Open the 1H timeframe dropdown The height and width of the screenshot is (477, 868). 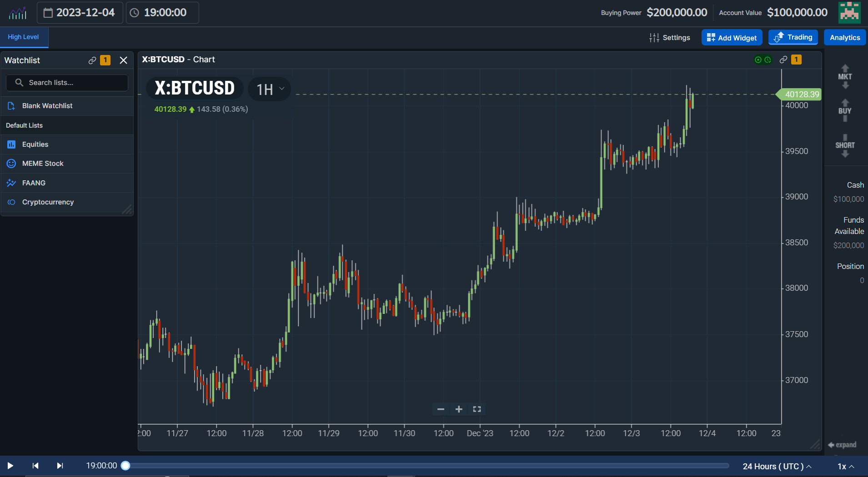click(270, 89)
